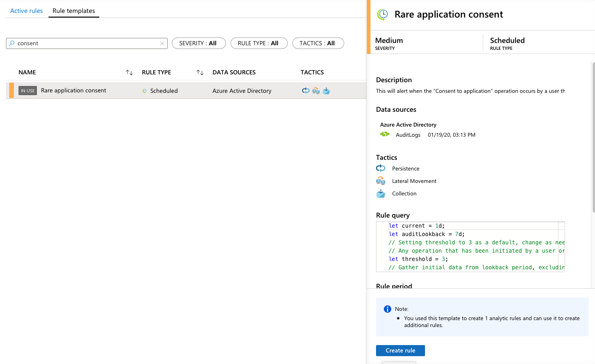Click the Persistence icon in Tactics section
The width and height of the screenshot is (595, 364).
point(381,169)
